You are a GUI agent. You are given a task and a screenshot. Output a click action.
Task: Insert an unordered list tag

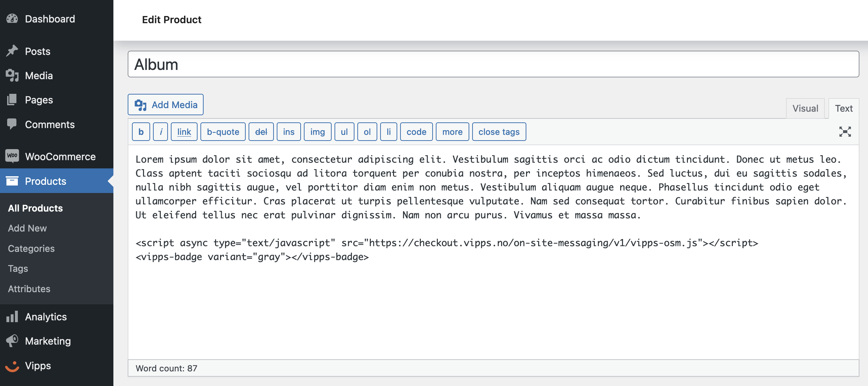tap(344, 132)
